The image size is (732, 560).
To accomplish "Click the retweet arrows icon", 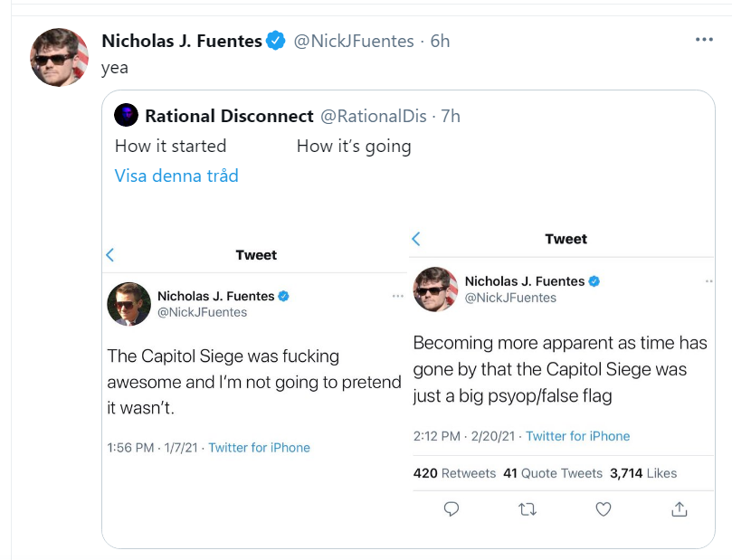I will [528, 509].
